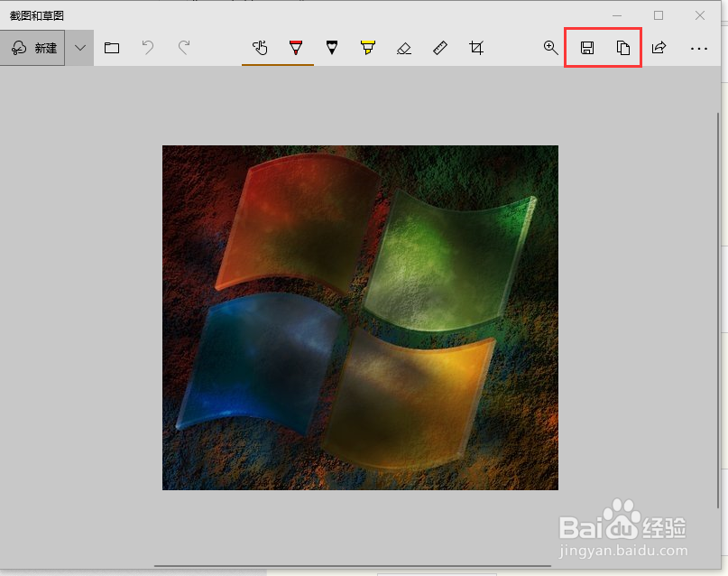The width and height of the screenshot is (728, 576).
Task: Select the black pencil tool
Action: click(332, 47)
